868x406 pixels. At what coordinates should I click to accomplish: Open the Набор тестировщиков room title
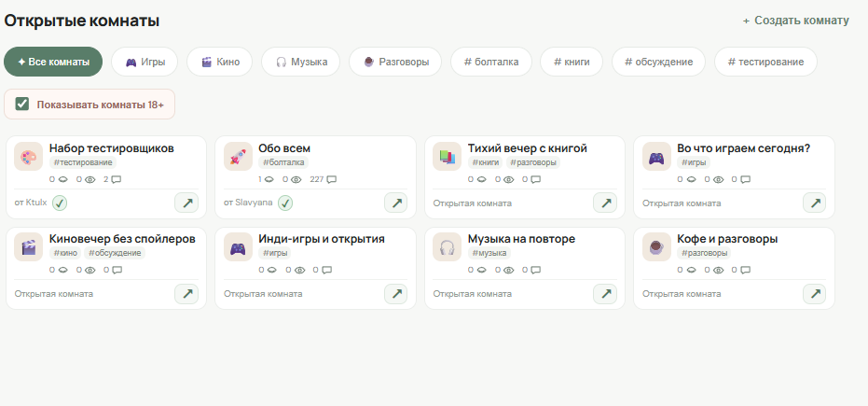pyautogui.click(x=112, y=148)
